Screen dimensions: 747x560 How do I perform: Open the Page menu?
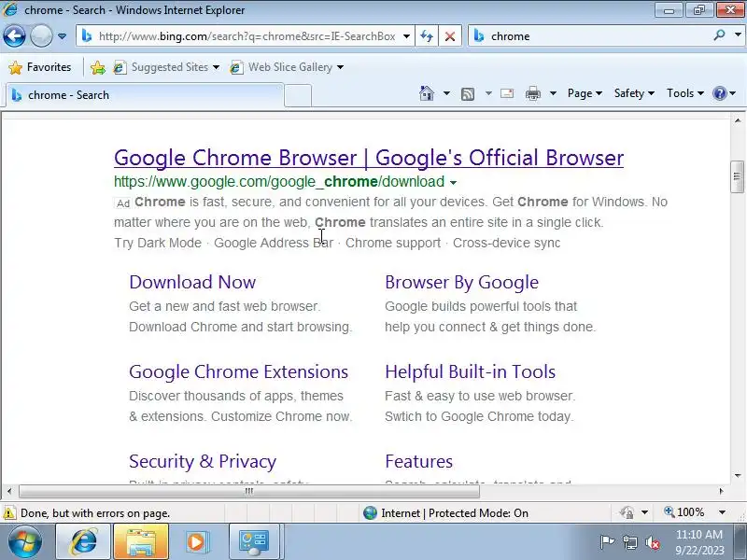pyautogui.click(x=585, y=93)
